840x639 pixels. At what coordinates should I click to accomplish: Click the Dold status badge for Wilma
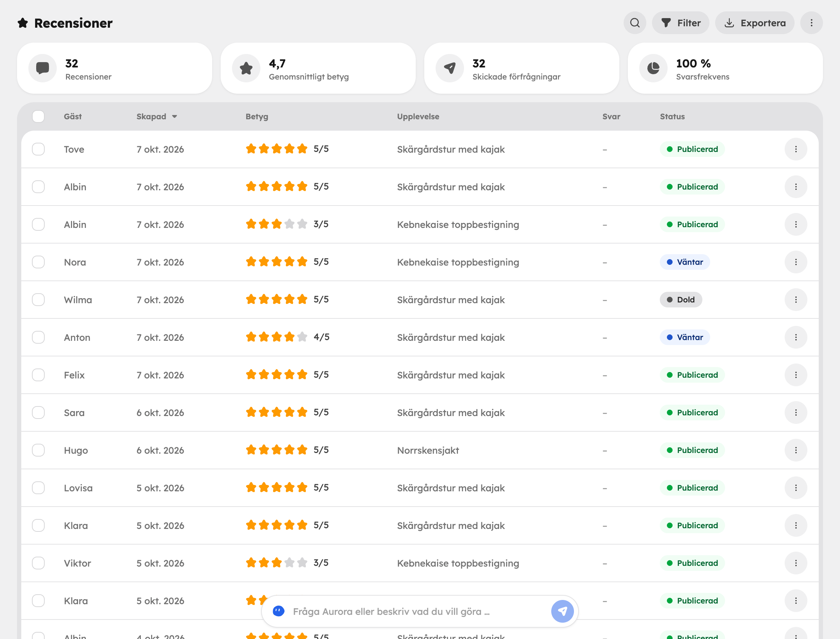pos(681,300)
